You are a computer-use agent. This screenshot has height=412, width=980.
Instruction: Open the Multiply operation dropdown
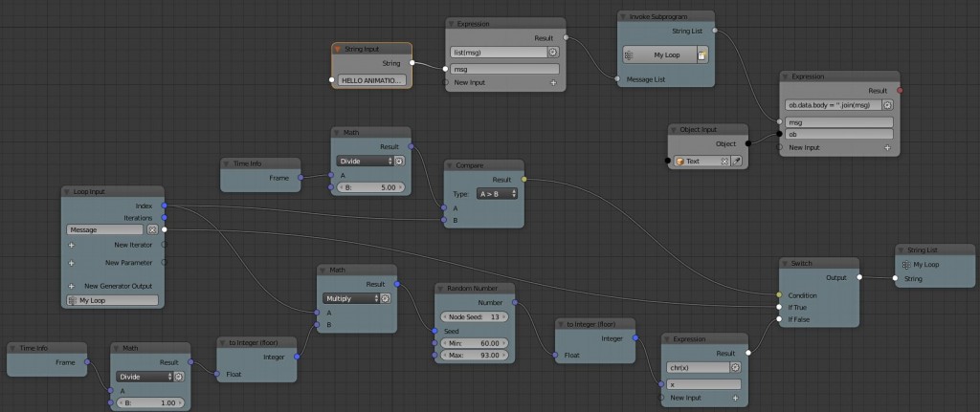(x=346, y=297)
